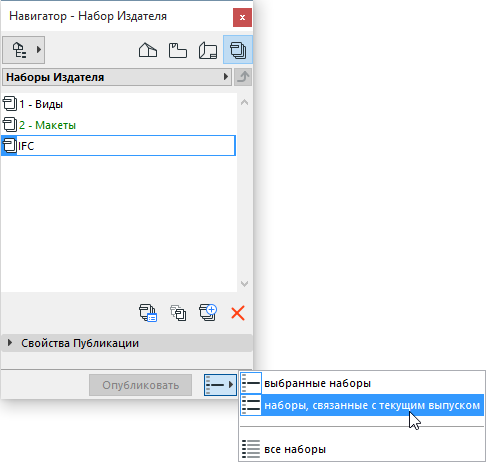
Task: Close the Навигатор window
Action: pos(242,17)
